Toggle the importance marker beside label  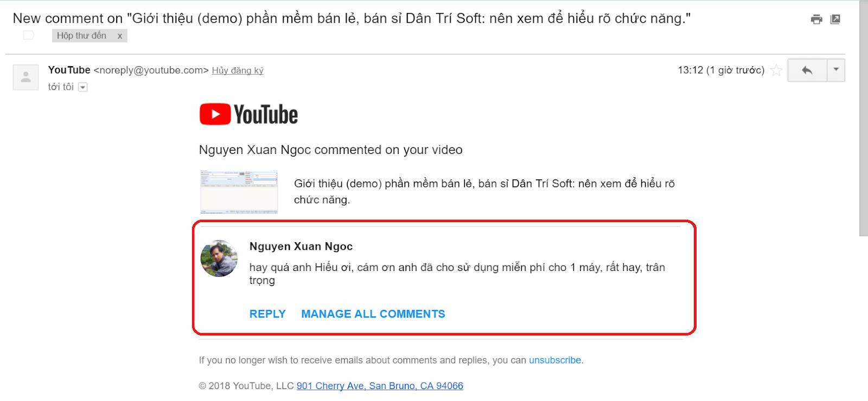pyautogui.click(x=29, y=36)
